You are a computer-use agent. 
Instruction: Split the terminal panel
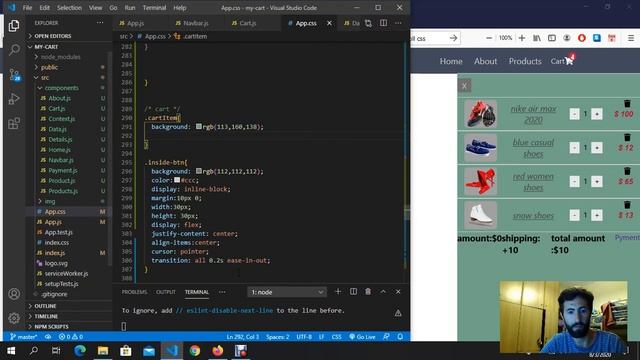click(x=353, y=291)
